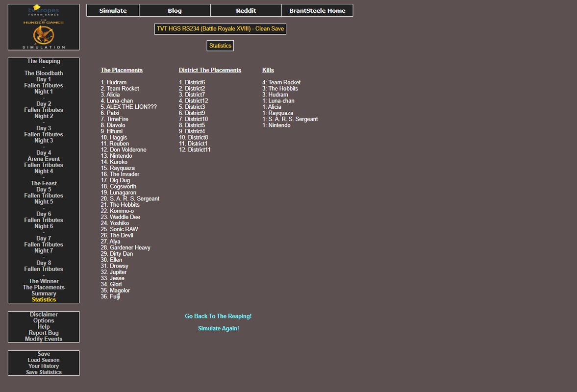The width and height of the screenshot is (577, 392).
Task: Click Load Season
Action: (x=44, y=360)
